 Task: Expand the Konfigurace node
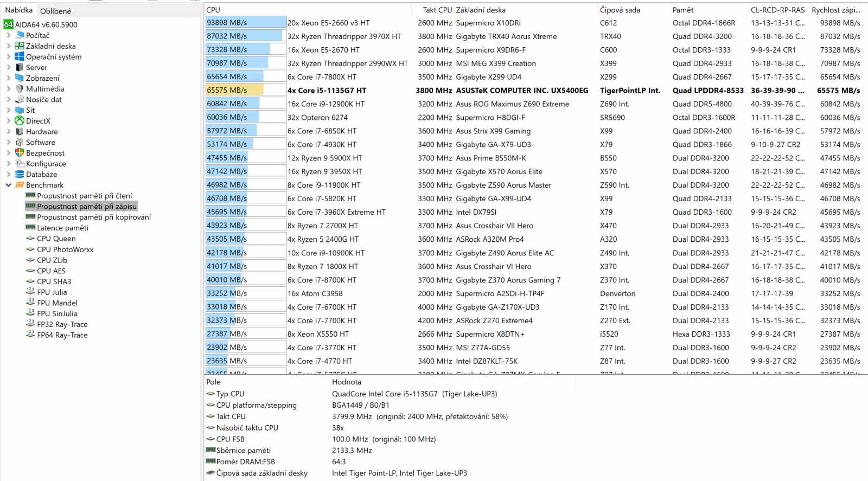(x=9, y=163)
